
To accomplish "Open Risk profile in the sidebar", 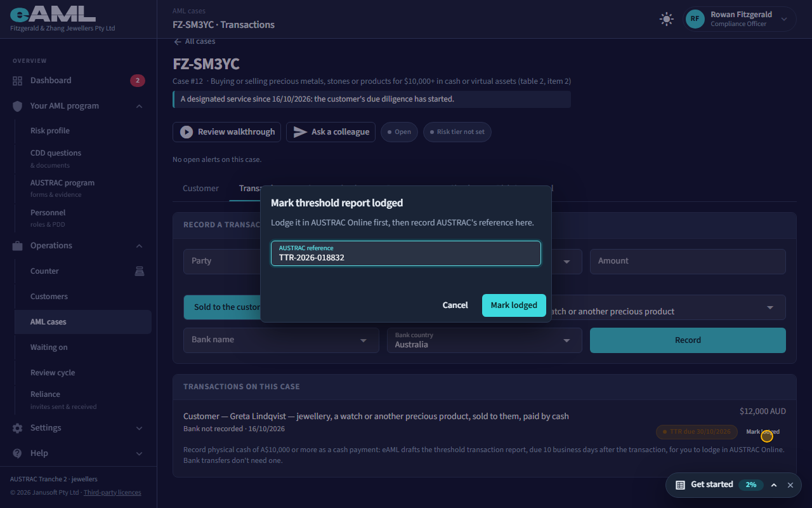I will coord(50,131).
